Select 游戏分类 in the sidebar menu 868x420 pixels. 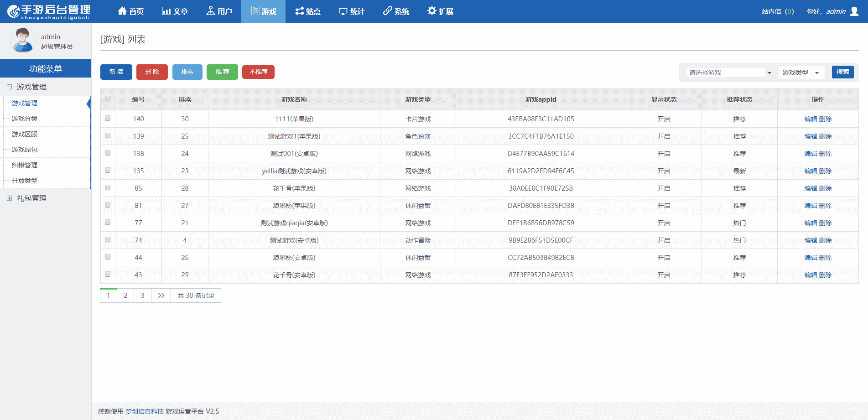point(25,119)
